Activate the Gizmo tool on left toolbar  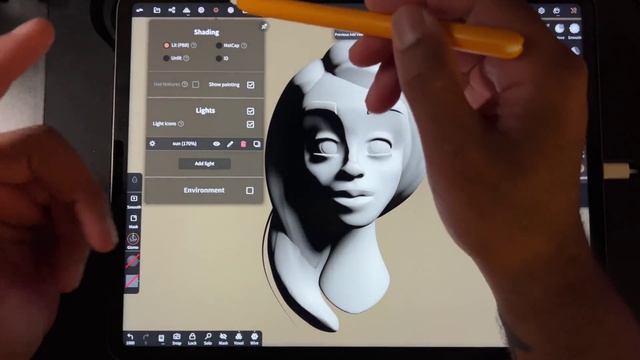click(x=133, y=241)
